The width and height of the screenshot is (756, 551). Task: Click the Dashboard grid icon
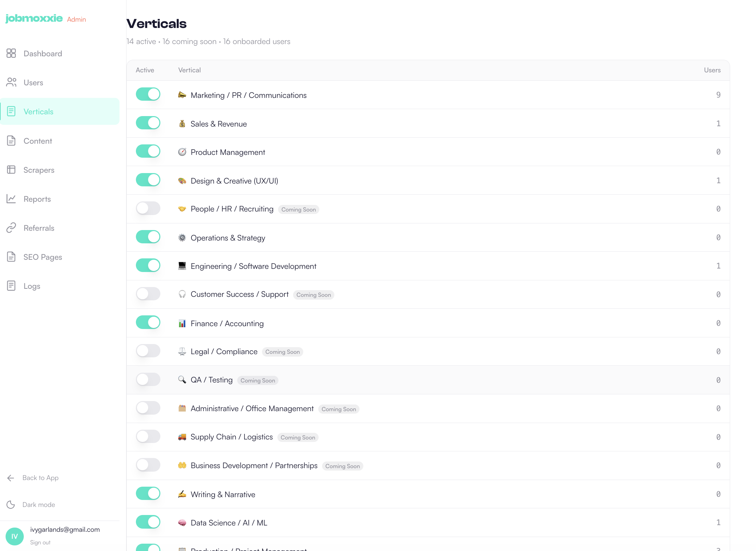pyautogui.click(x=11, y=53)
